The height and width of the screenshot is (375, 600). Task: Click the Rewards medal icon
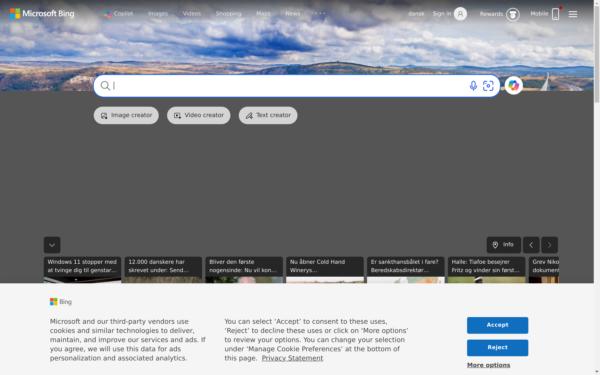[x=513, y=15]
